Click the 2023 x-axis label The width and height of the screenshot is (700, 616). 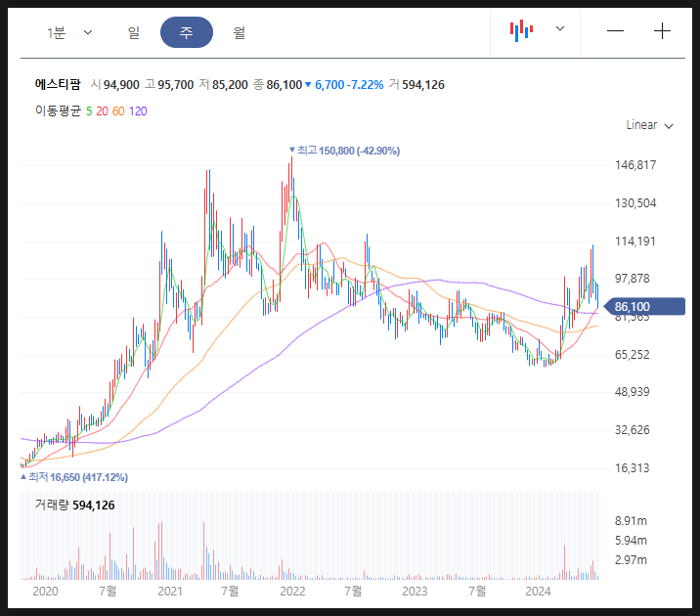(415, 592)
